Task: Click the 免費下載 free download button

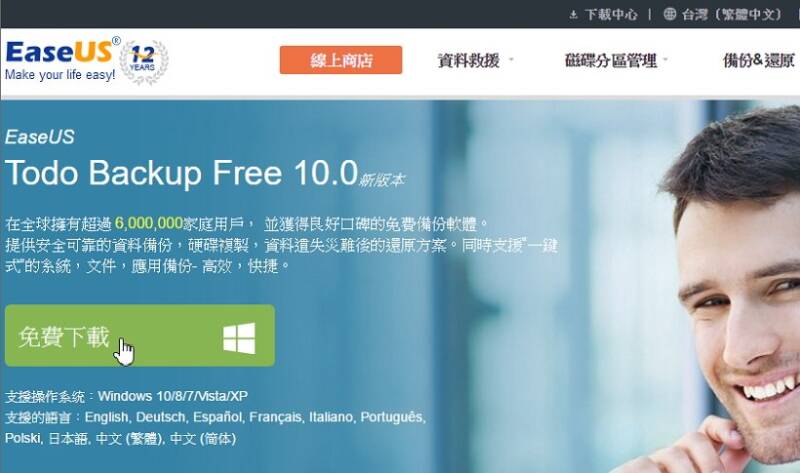Action: click(140, 335)
